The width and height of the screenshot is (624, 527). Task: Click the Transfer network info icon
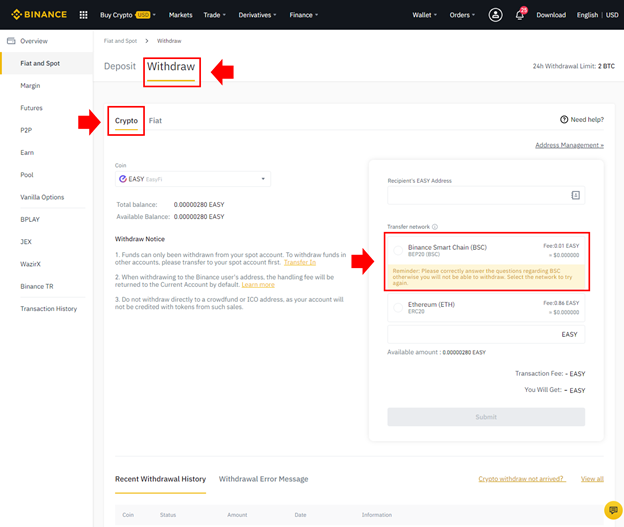(435, 226)
